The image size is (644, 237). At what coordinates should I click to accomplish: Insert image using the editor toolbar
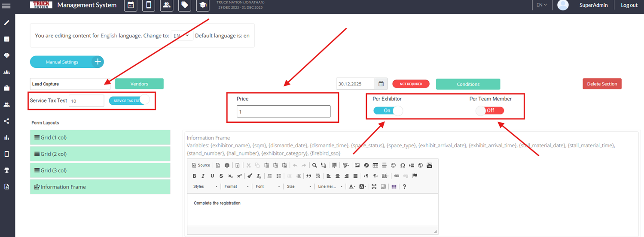357,165
